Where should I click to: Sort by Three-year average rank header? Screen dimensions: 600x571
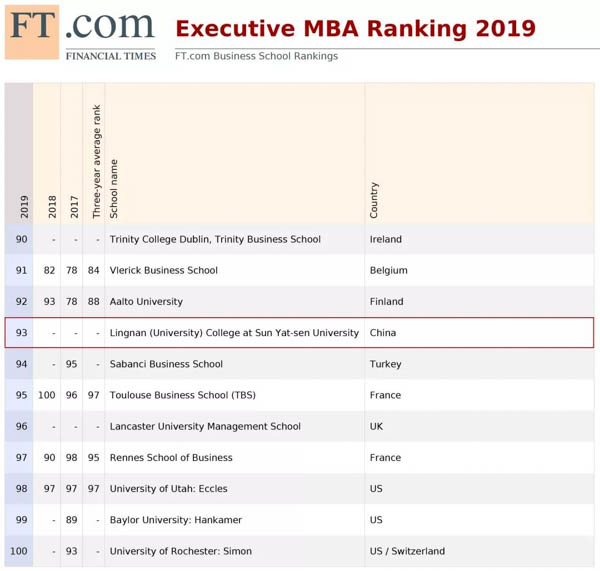click(x=97, y=162)
